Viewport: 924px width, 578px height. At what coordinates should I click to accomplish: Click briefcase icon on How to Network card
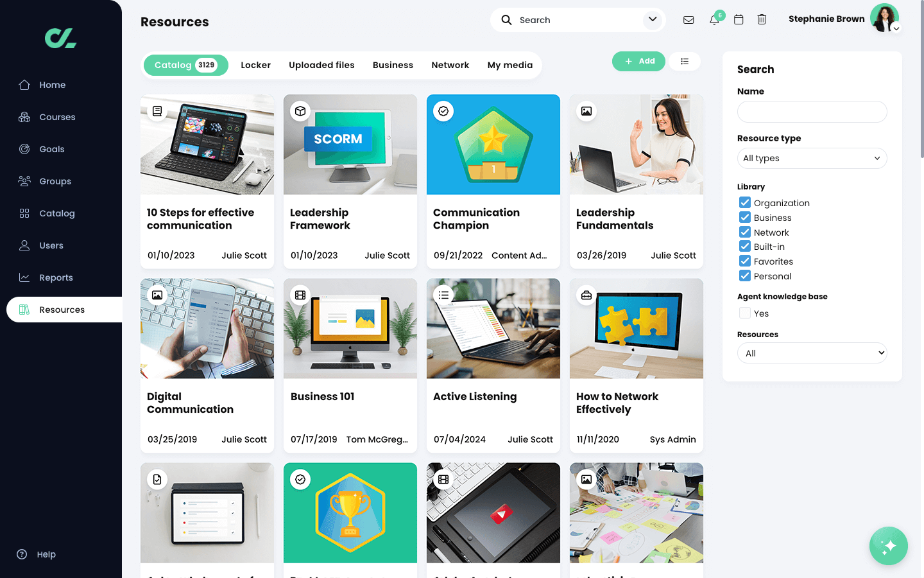[x=586, y=295]
